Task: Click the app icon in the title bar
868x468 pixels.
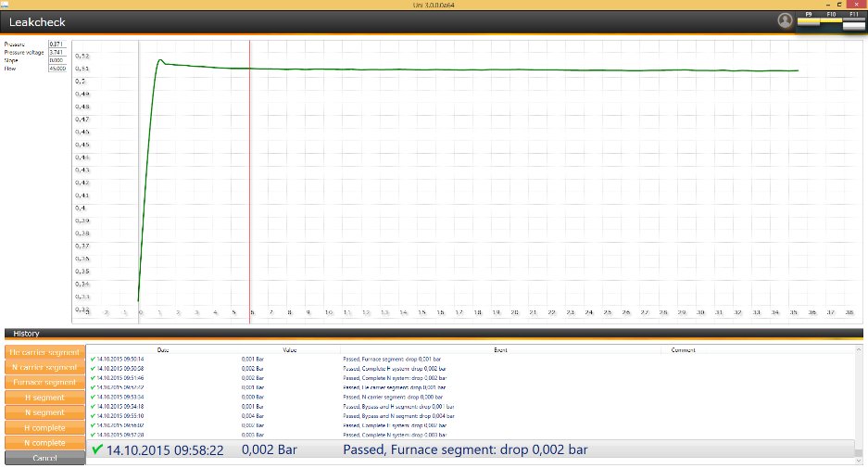Action: [x=5, y=5]
